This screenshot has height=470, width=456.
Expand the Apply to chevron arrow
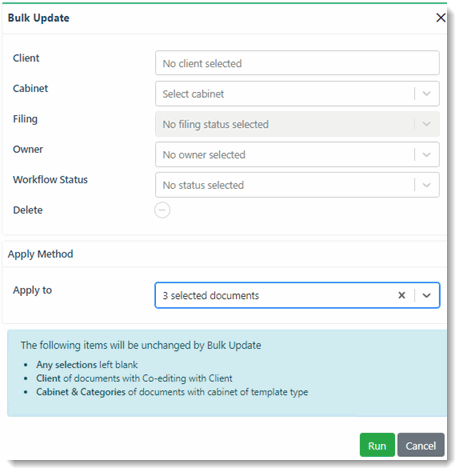(x=426, y=295)
